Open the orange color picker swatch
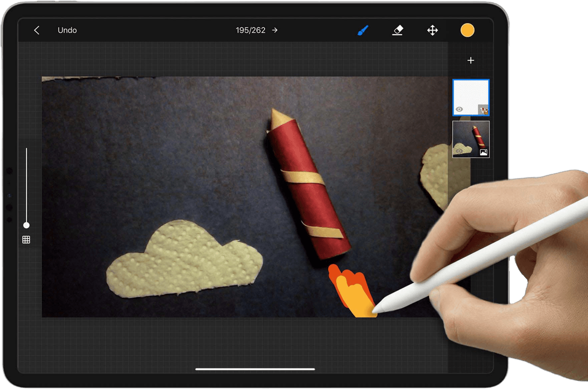The image size is (588, 389). [467, 29]
